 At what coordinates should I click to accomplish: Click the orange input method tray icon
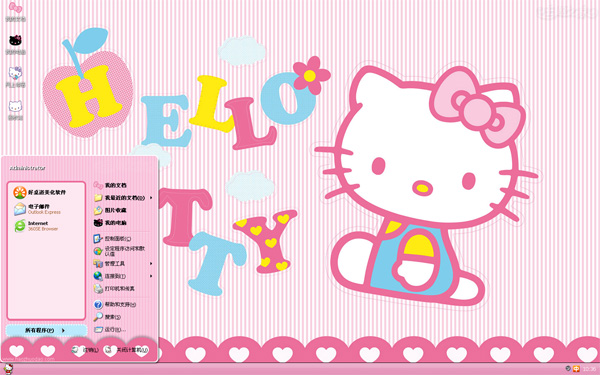[576, 369]
